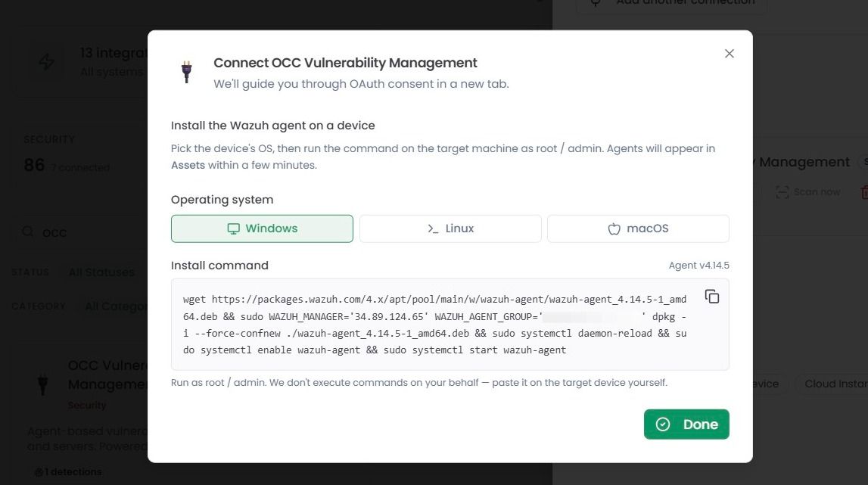Click the Scan now button

[x=807, y=192]
